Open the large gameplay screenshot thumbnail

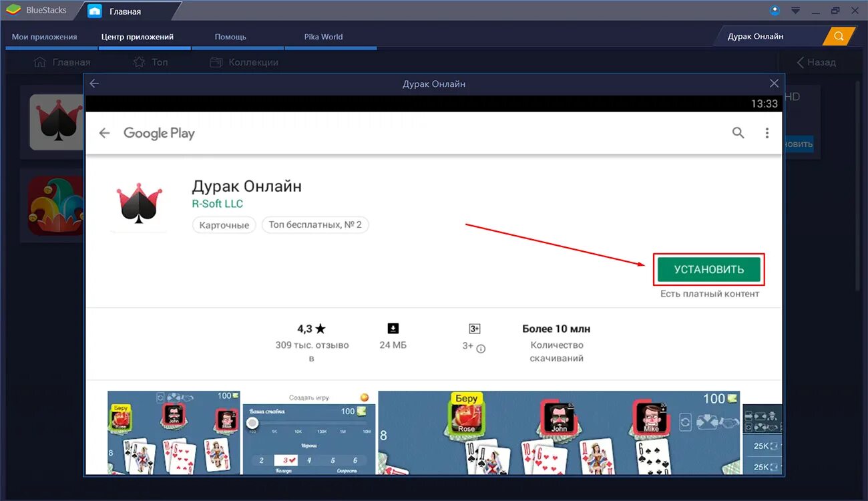[x=559, y=432]
